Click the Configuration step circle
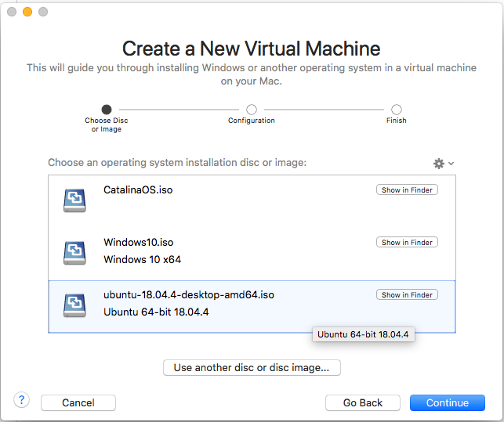 pos(252,110)
